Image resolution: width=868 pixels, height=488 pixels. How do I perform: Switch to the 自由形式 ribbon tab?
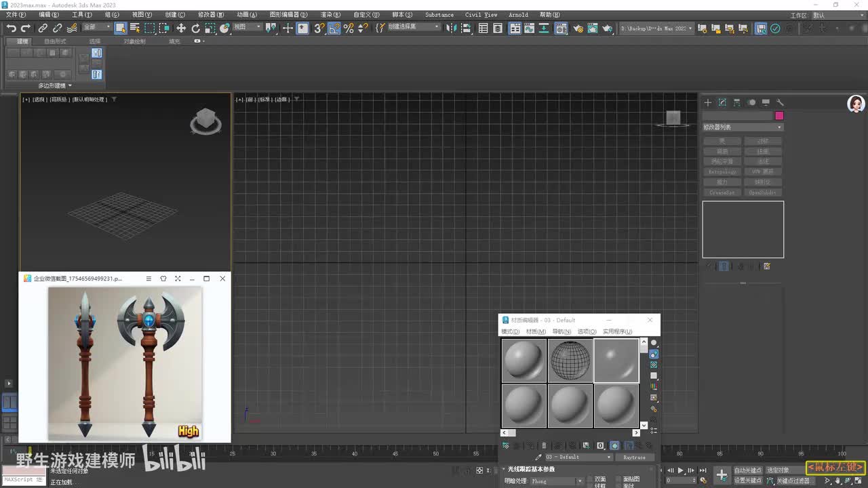(56, 41)
